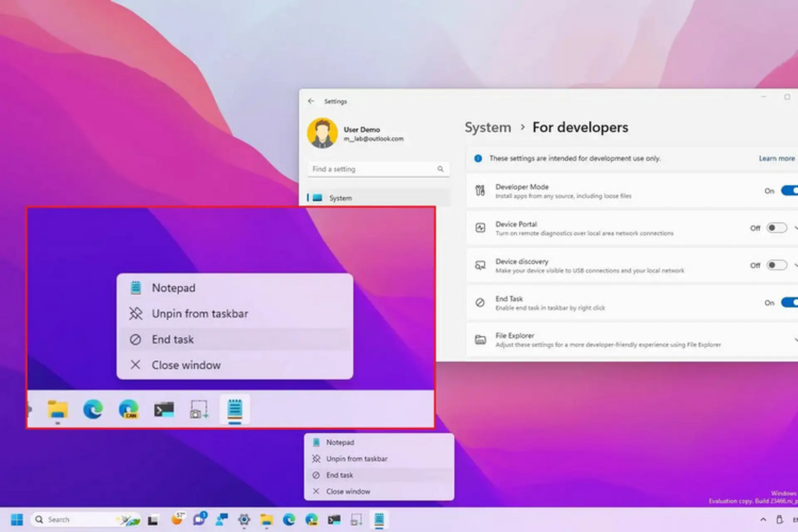Launch Edge Canary in the main taskbar
This screenshot has height=532, width=798.
coord(311,520)
